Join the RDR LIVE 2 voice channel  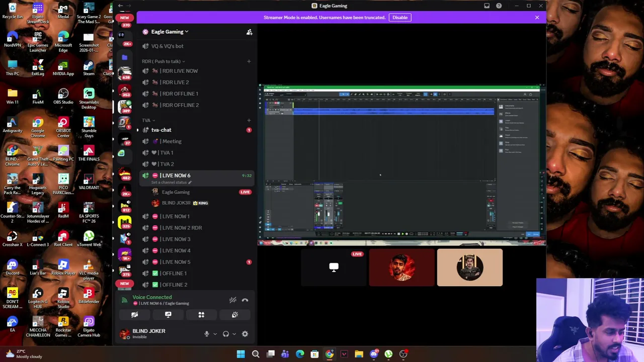[x=196, y=82]
